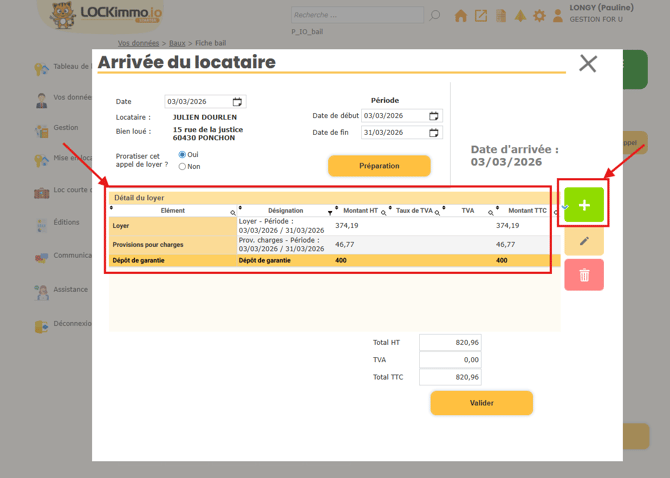Open calendar for Date de fin

[433, 132]
